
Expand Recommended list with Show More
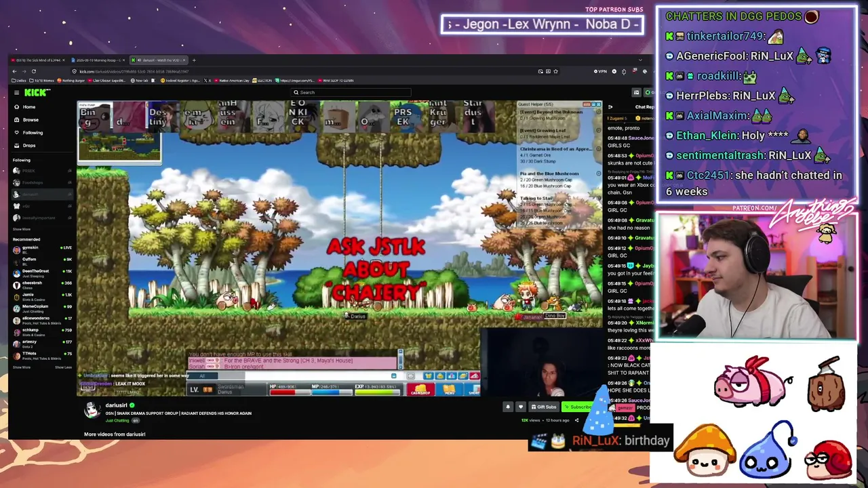[x=21, y=367]
